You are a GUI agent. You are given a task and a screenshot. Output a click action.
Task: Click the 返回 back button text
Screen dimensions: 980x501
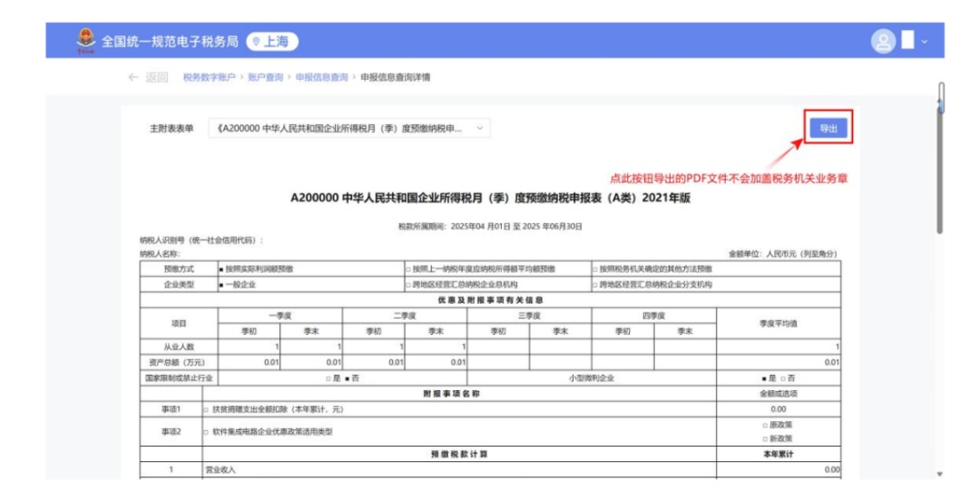coord(157,78)
